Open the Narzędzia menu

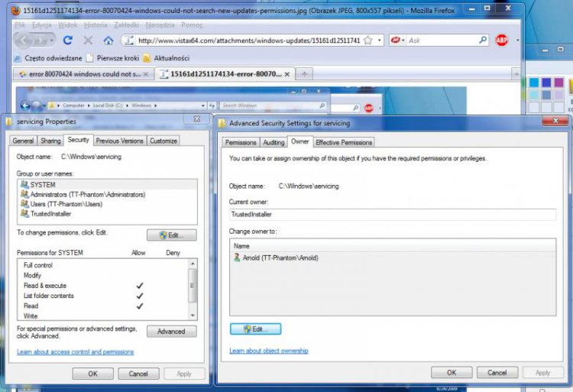click(x=160, y=25)
